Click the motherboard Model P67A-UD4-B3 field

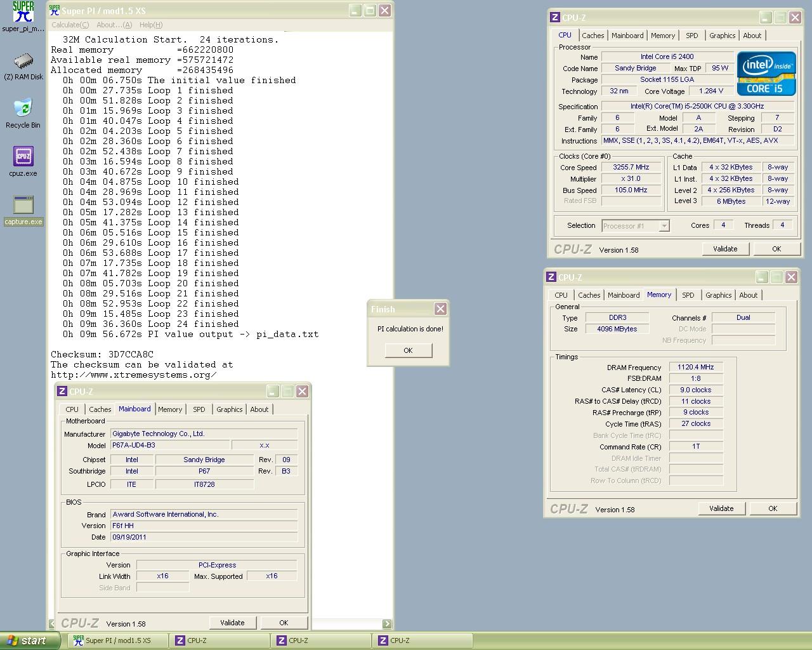point(170,445)
